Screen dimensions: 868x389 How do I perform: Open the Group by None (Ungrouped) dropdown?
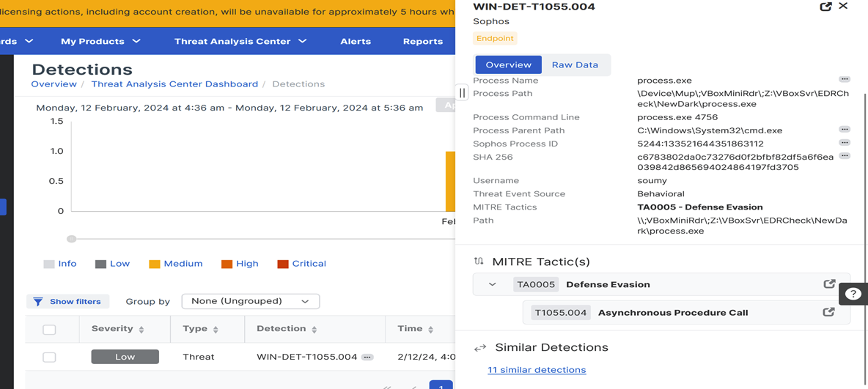250,302
